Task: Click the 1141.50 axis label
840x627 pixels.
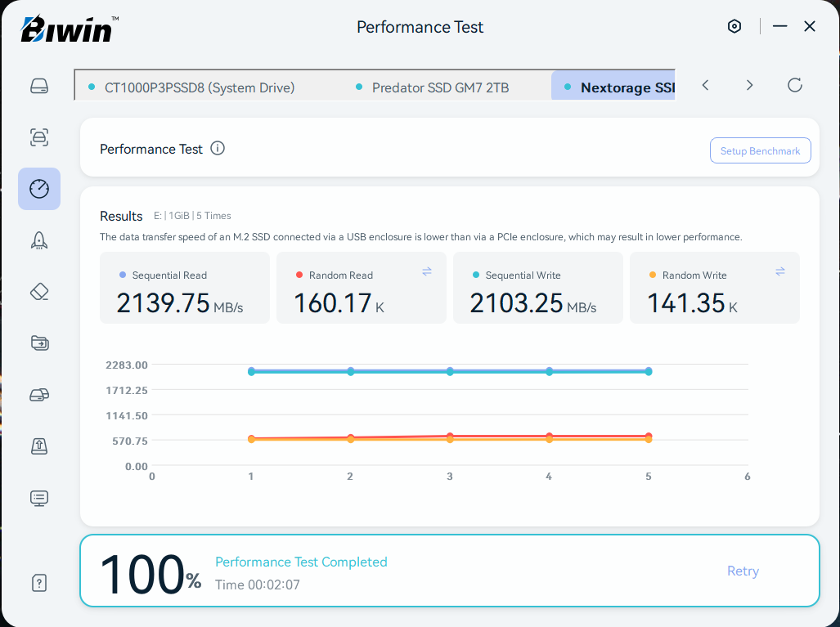Action: 127,415
